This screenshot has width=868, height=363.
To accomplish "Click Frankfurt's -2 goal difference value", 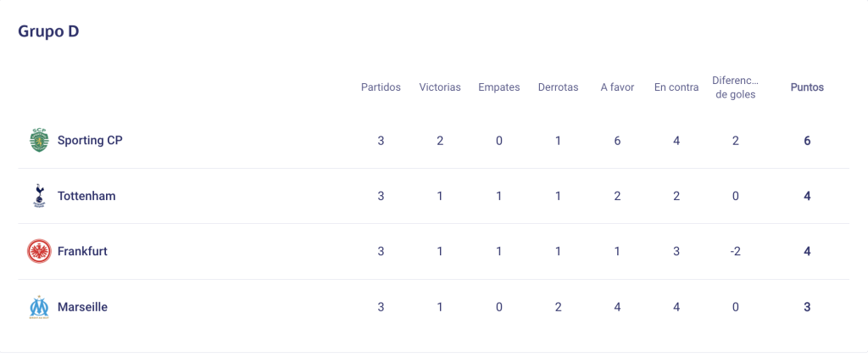I will (x=735, y=252).
